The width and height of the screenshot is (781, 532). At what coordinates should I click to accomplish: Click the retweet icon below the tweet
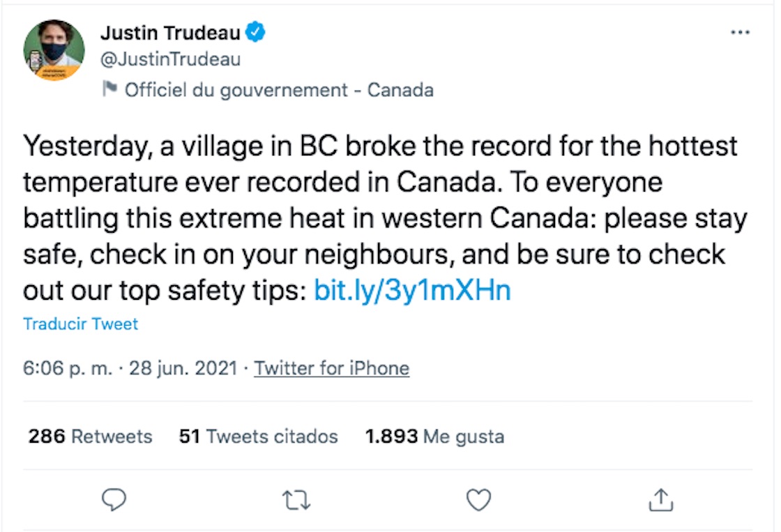pyautogui.click(x=296, y=499)
